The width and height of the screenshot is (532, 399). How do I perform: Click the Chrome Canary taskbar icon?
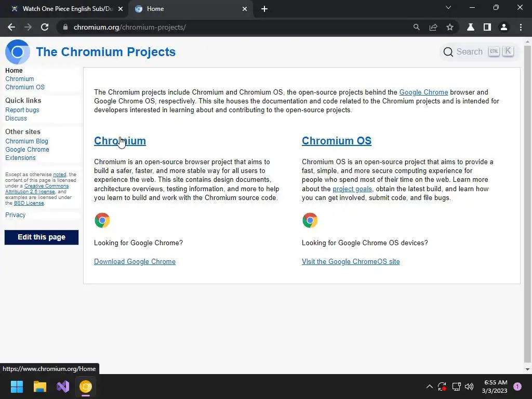[x=86, y=387]
